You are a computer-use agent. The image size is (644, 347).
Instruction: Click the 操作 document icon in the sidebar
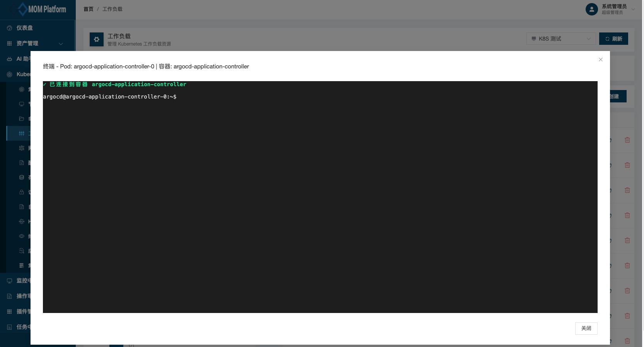pyautogui.click(x=10, y=296)
